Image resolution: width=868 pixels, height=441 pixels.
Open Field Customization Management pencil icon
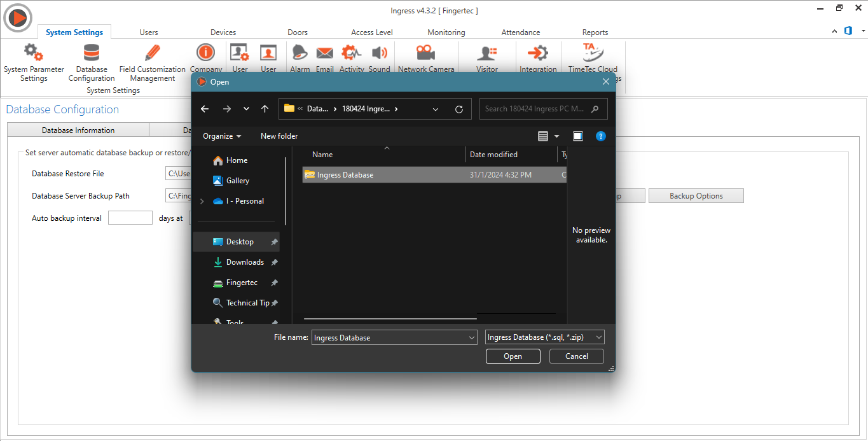[x=153, y=52]
